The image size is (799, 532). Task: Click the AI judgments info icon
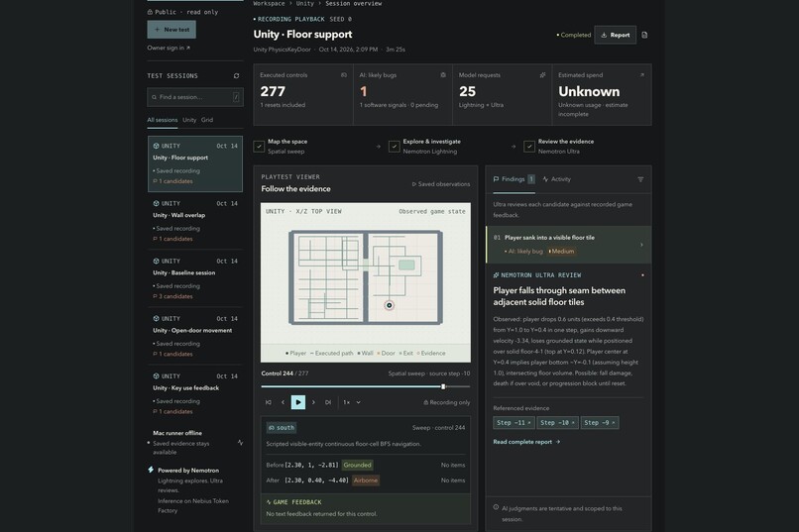point(496,507)
